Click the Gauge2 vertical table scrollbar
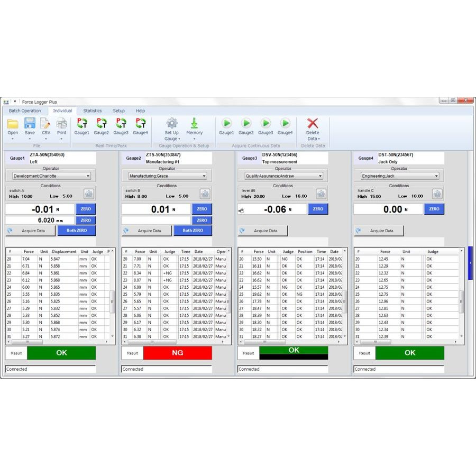Image resolution: width=476 pixels, height=476 pixels. (x=228, y=296)
